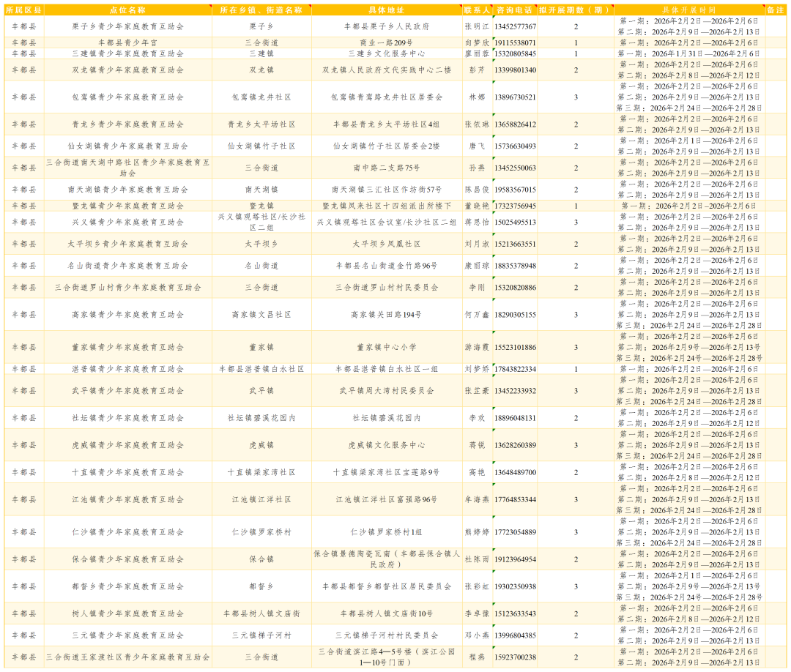
Task: Click the 拟开展期数（期） header
Action: coord(575,10)
